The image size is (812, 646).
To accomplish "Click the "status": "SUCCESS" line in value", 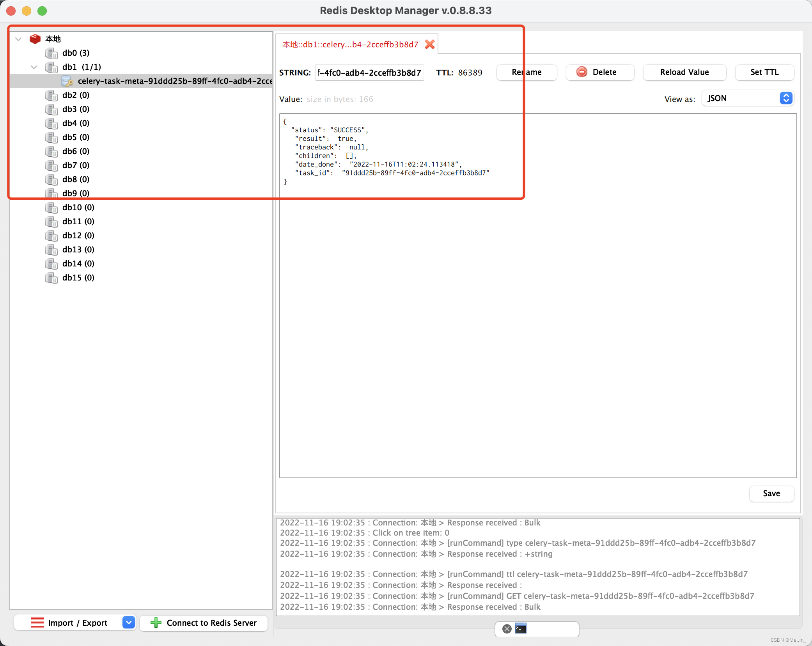I will tap(329, 130).
